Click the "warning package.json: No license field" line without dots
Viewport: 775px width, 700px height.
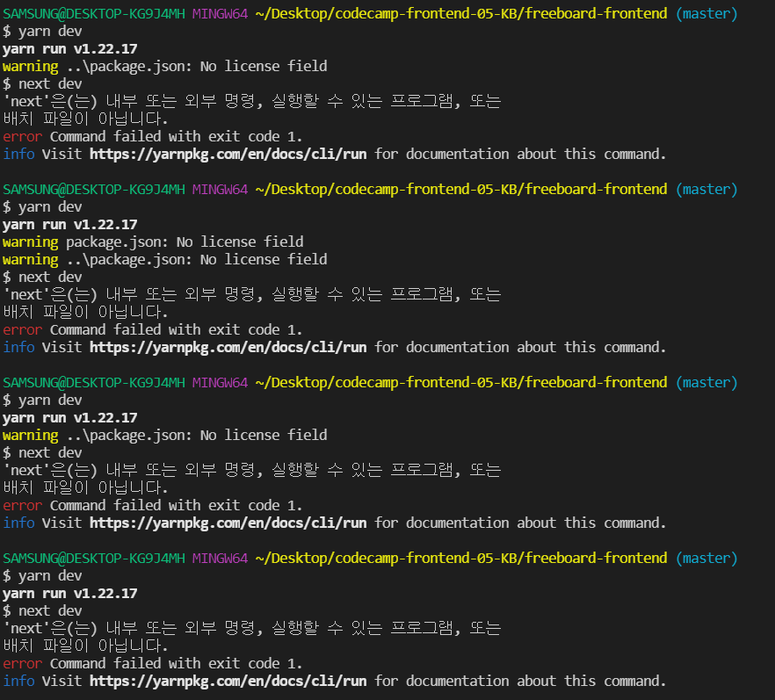point(153,242)
